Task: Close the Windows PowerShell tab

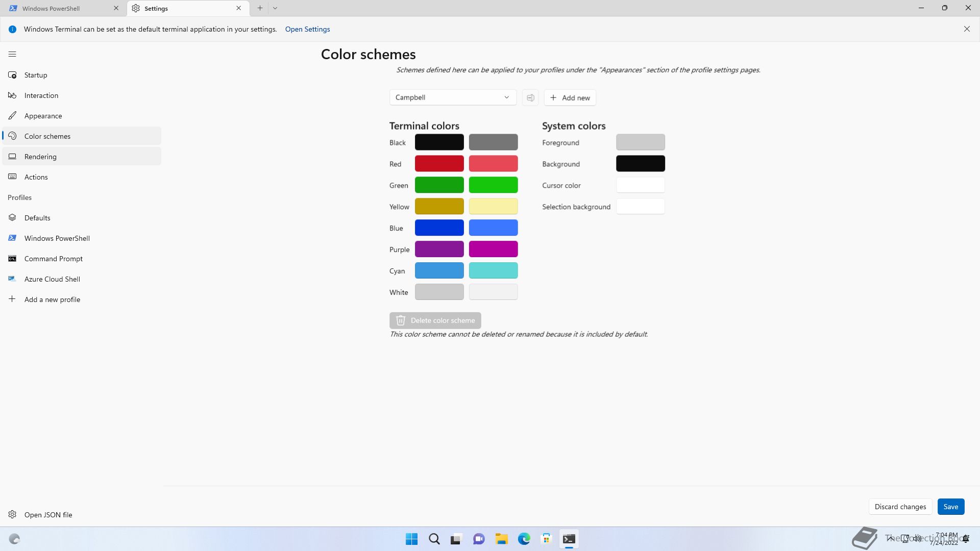Action: [116, 8]
